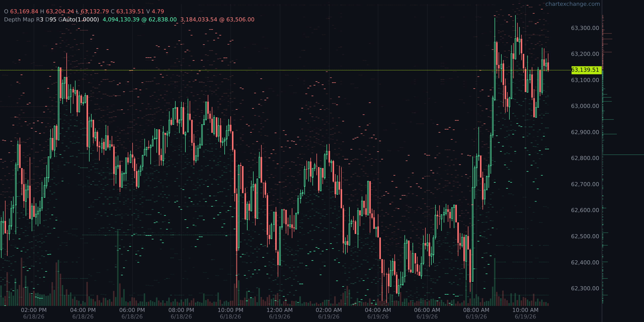Click the GAuto(1.0000) parameter
Screen dimensions: 644x322
79,20
